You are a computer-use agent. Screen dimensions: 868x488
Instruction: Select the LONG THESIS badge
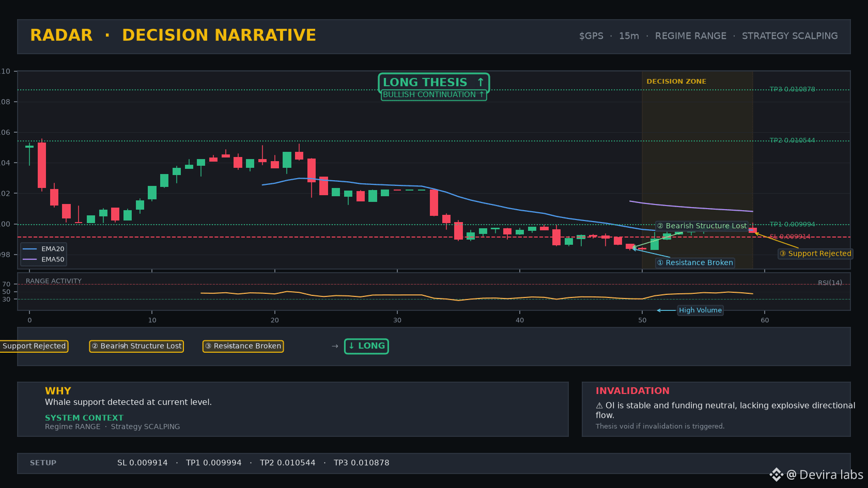(433, 82)
